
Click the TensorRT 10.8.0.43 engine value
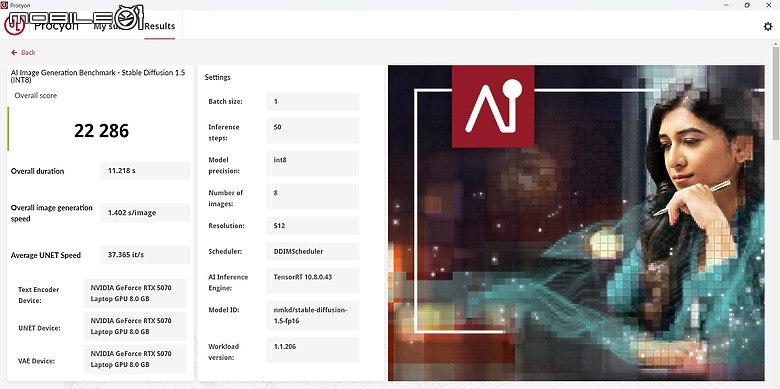(x=312, y=281)
